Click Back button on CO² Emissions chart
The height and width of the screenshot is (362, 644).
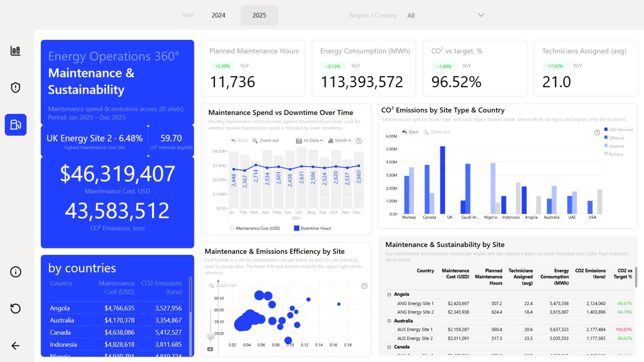pos(410,132)
